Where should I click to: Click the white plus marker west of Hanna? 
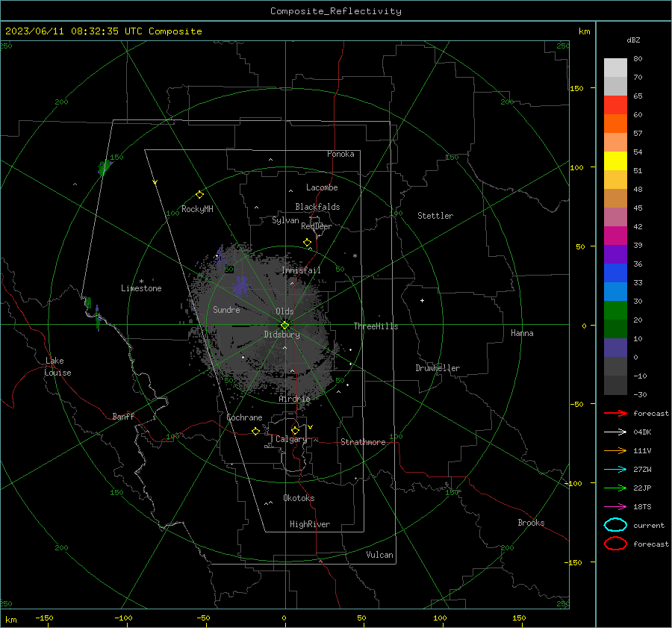(x=422, y=300)
